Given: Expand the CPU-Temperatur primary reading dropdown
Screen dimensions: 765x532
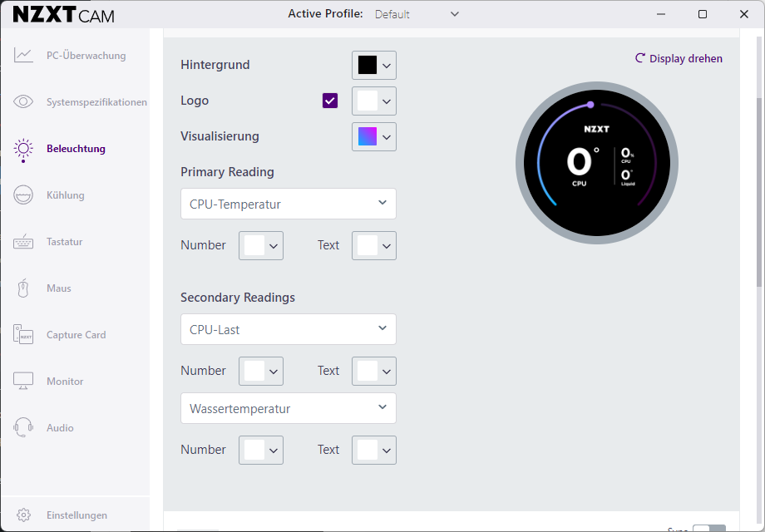Looking at the screenshot, I should 288,204.
